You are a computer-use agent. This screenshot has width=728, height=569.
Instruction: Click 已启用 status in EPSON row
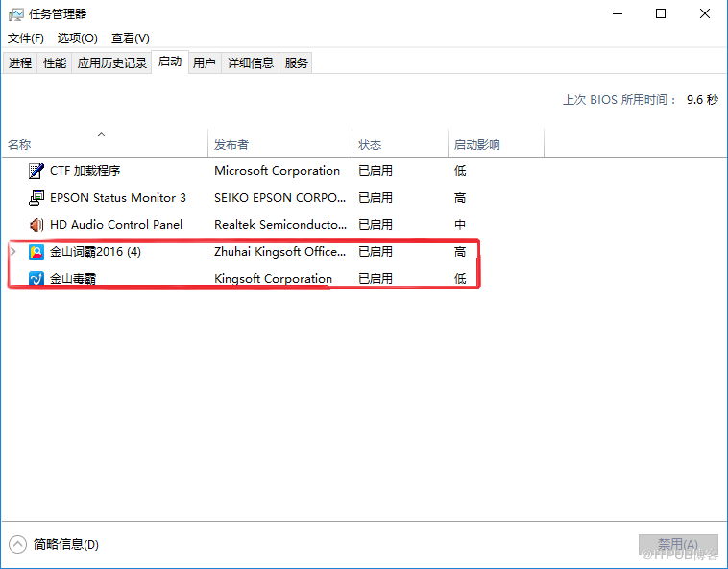click(x=376, y=198)
